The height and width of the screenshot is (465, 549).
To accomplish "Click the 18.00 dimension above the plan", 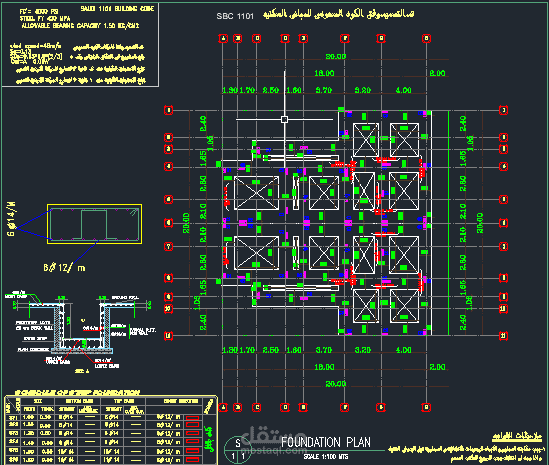I will [x=324, y=73].
